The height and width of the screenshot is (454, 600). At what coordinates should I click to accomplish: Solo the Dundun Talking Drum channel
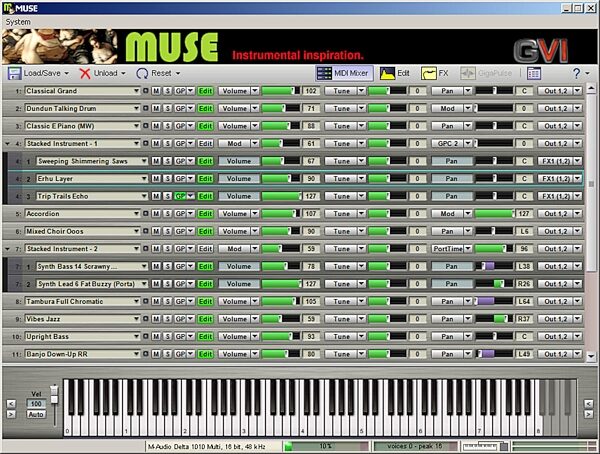point(168,108)
